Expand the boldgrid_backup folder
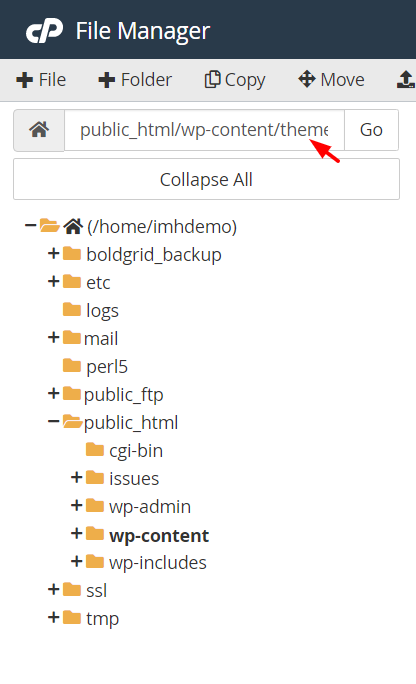The height and width of the screenshot is (684, 416). 54,253
